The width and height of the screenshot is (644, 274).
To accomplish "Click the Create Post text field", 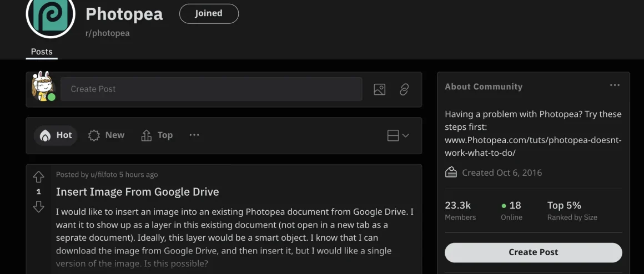I will click(x=211, y=89).
